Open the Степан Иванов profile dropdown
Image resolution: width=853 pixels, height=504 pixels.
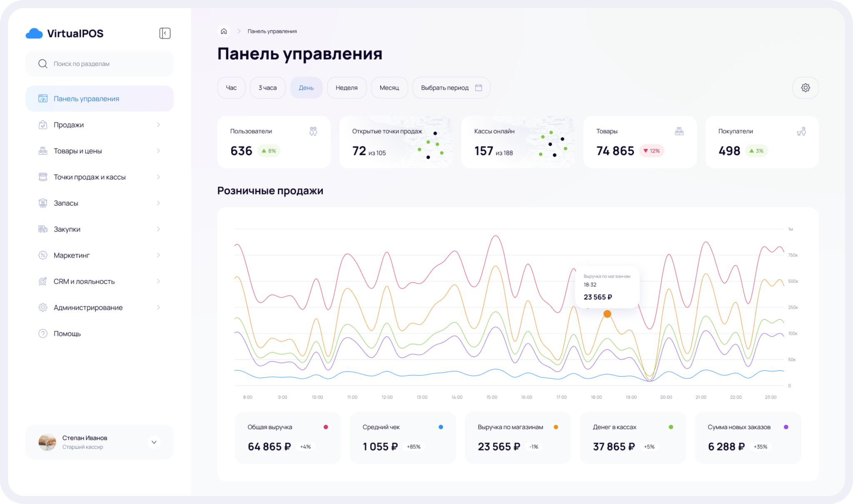coord(154,442)
